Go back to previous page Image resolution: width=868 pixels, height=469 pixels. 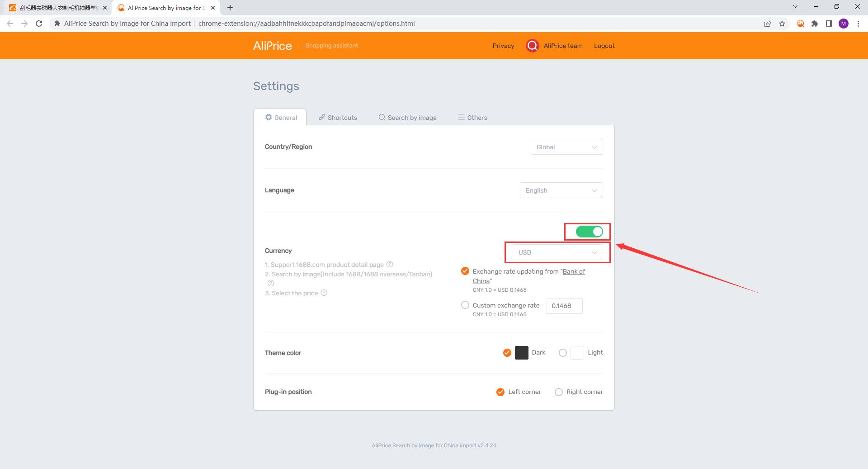(10, 24)
